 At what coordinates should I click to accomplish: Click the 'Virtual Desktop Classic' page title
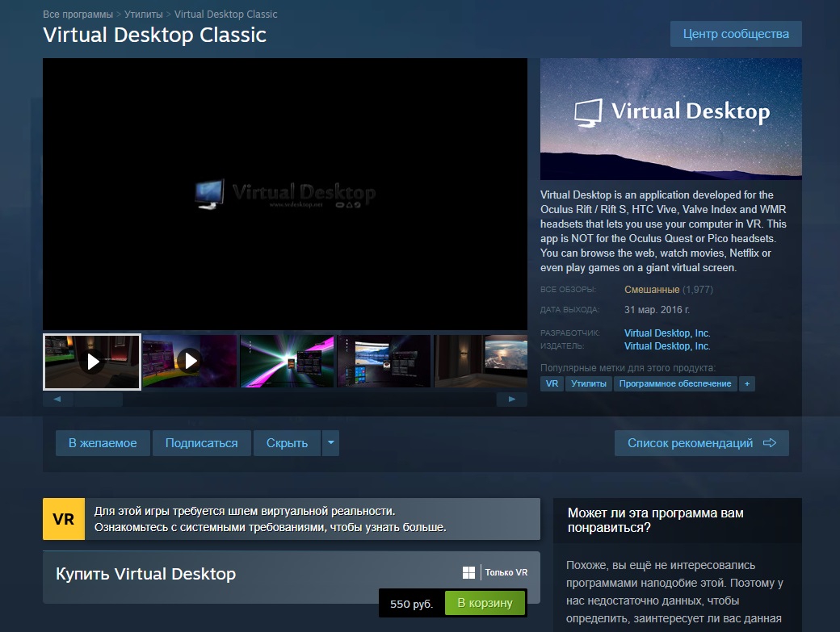click(154, 35)
